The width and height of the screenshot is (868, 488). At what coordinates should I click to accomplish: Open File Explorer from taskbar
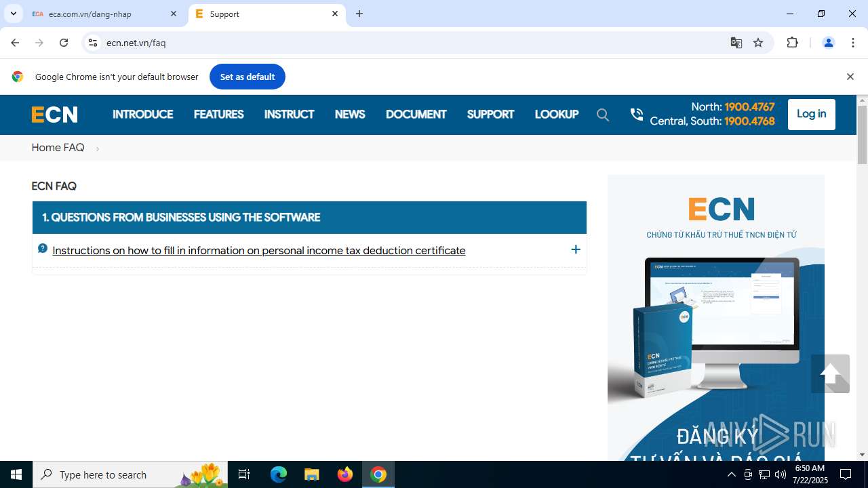click(x=311, y=474)
